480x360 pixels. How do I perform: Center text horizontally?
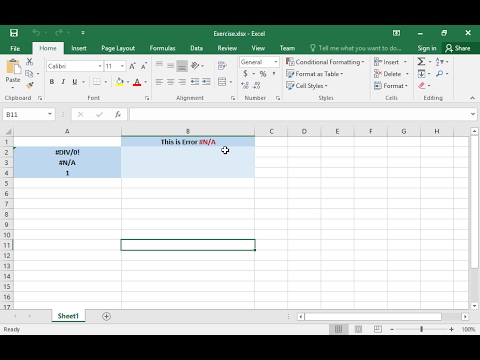click(x=171, y=82)
